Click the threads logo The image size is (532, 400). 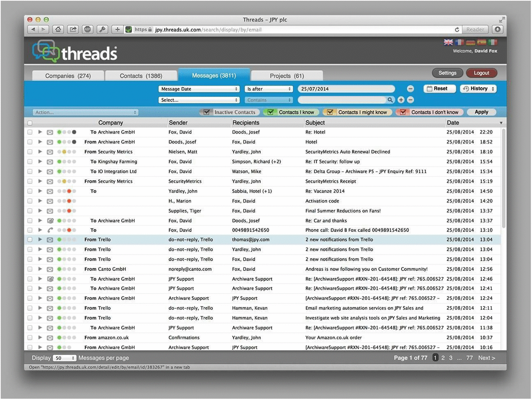pyautogui.click(x=75, y=51)
